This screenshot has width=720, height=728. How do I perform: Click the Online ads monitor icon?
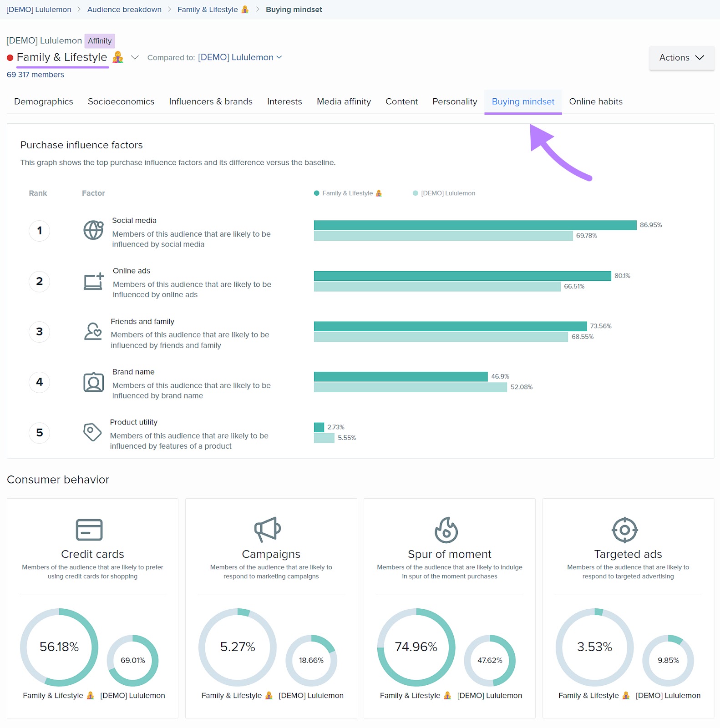[94, 282]
